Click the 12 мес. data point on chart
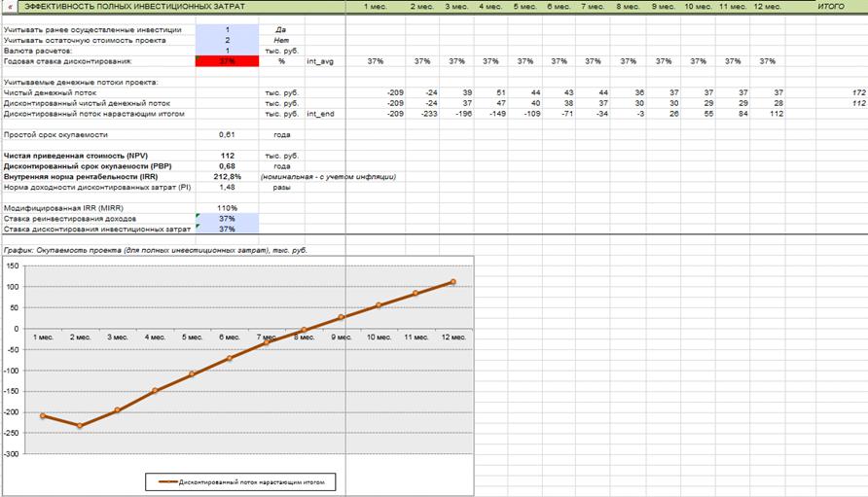Screen dimensions: 868x497 [452, 282]
